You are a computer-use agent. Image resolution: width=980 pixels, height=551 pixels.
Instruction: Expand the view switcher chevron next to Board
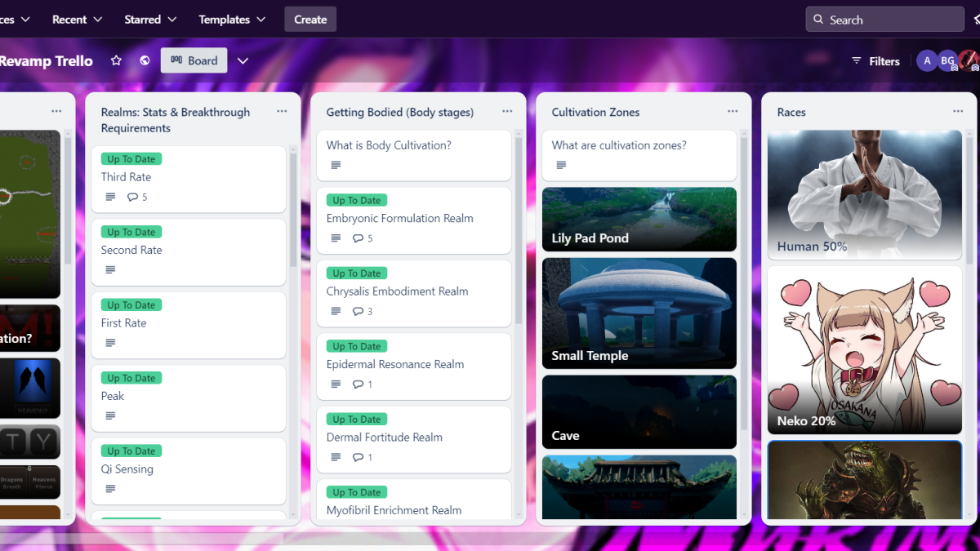tap(243, 60)
